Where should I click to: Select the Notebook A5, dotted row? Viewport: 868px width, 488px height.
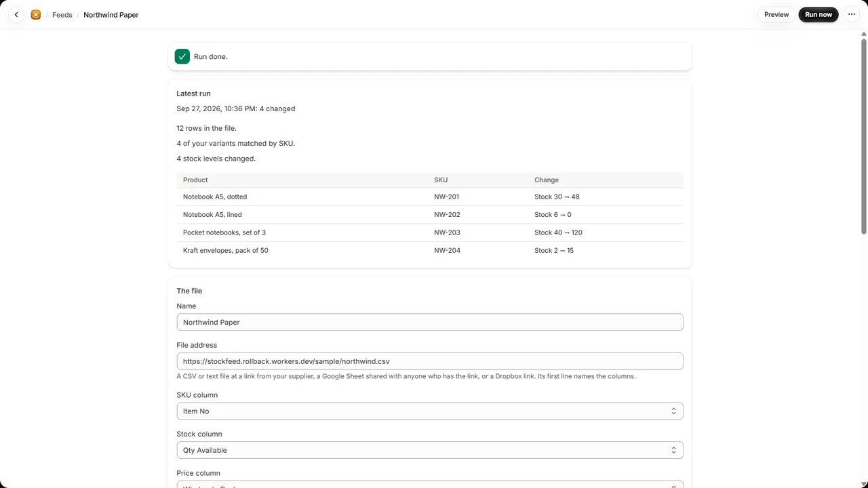point(430,197)
